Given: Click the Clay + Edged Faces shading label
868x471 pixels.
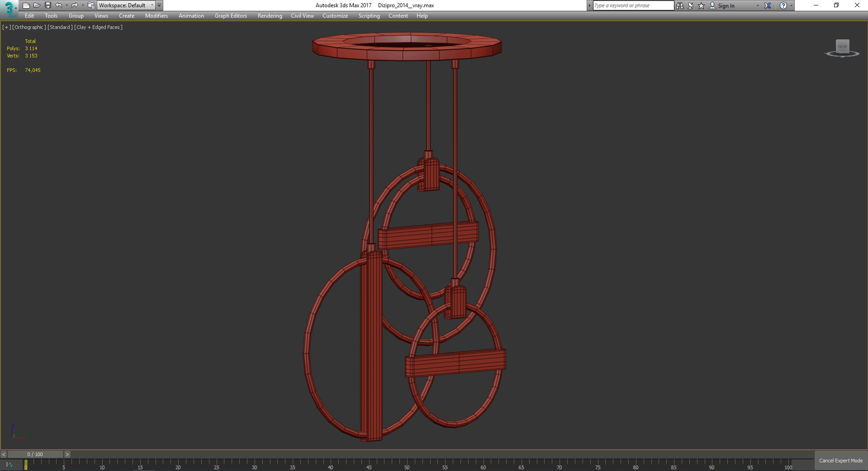Looking at the screenshot, I should pyautogui.click(x=98, y=27).
